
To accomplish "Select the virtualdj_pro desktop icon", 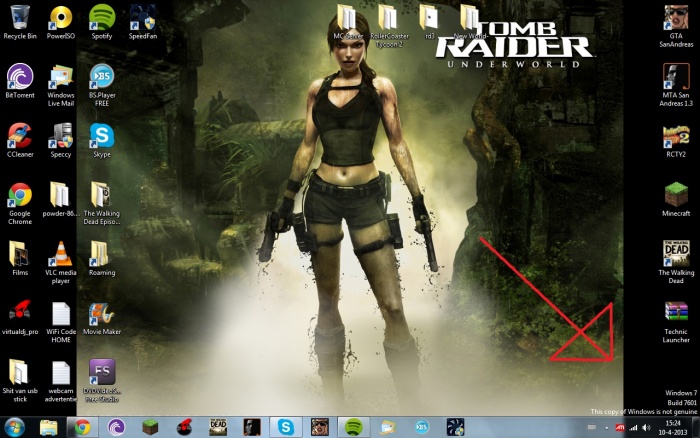I will click(20, 317).
